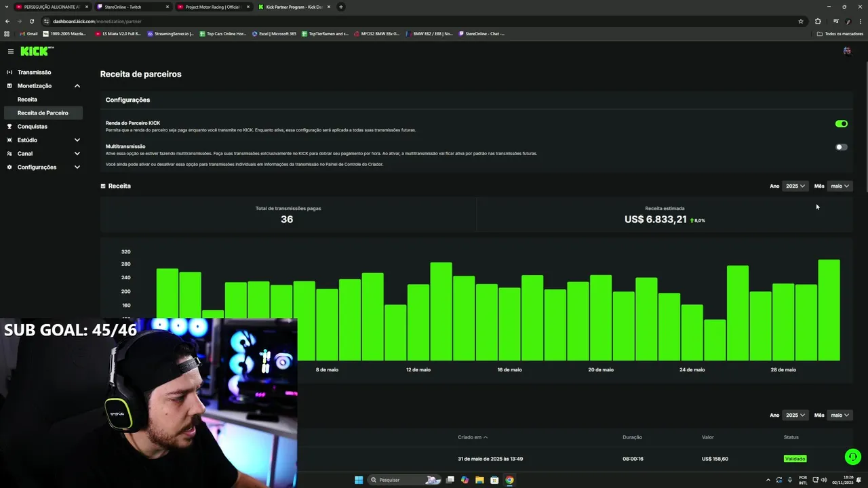Open the Kick hamburger menu
Image resolution: width=868 pixels, height=488 pixels.
coord(10,51)
